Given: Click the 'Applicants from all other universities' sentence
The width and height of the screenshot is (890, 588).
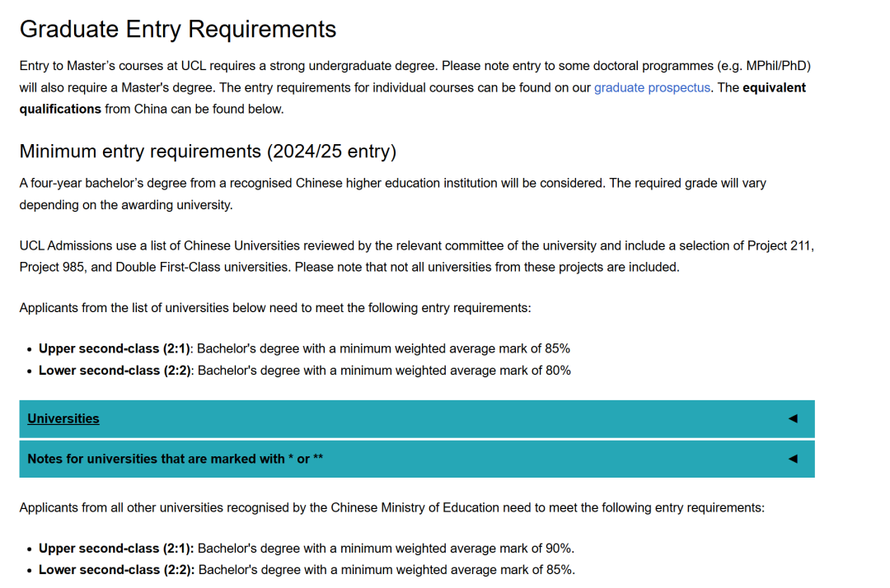Looking at the screenshot, I should (x=391, y=507).
